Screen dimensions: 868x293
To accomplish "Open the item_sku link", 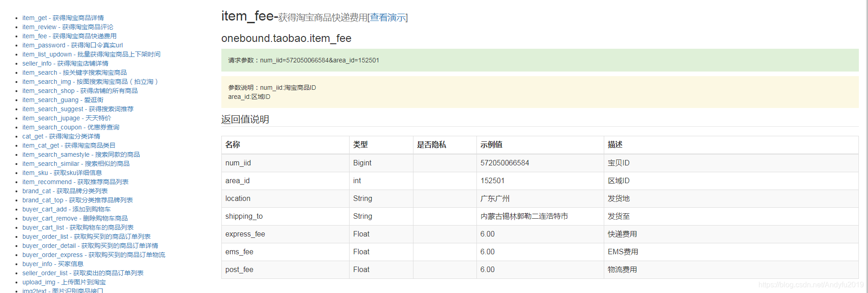I will 62,173.
